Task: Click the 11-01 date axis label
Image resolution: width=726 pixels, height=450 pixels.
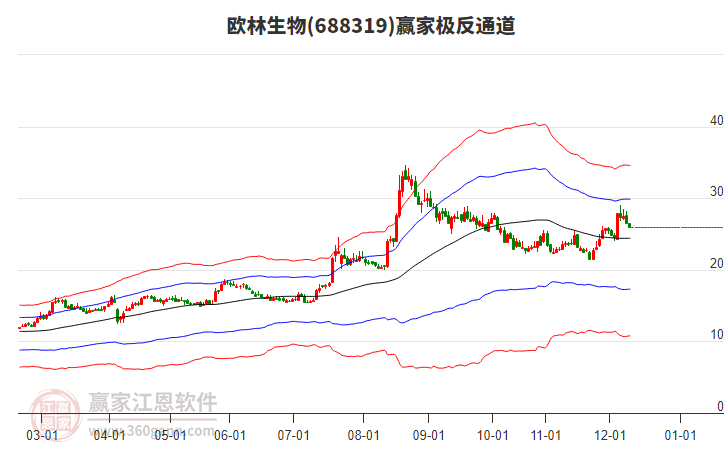Action: point(546,436)
